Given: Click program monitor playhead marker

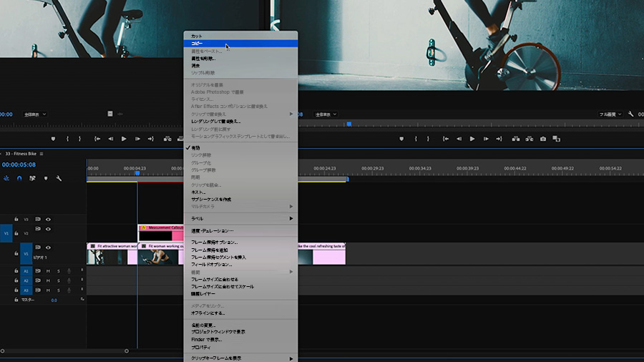Looking at the screenshot, I should coord(348,124).
